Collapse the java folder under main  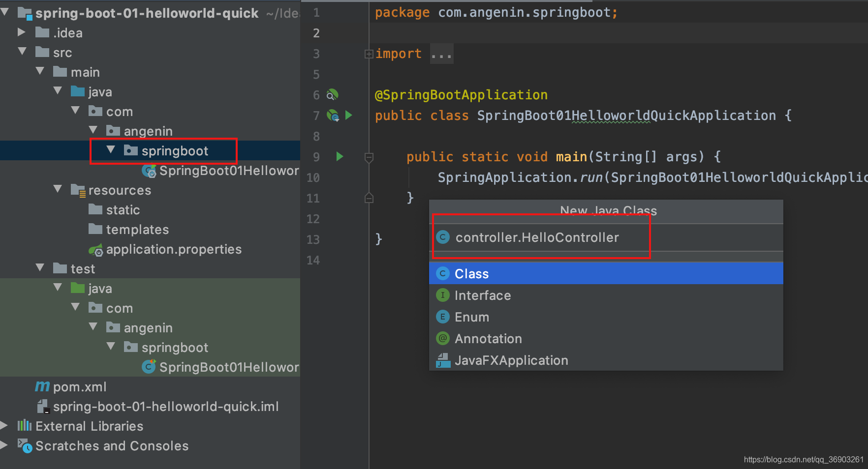click(x=58, y=90)
